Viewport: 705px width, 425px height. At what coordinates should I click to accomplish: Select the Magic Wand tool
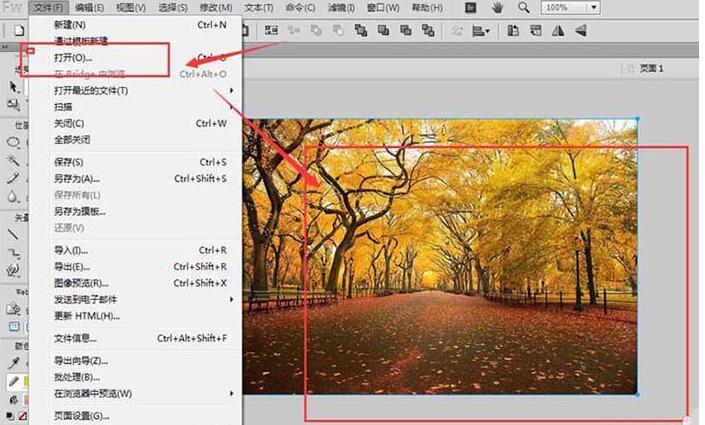click(13, 160)
